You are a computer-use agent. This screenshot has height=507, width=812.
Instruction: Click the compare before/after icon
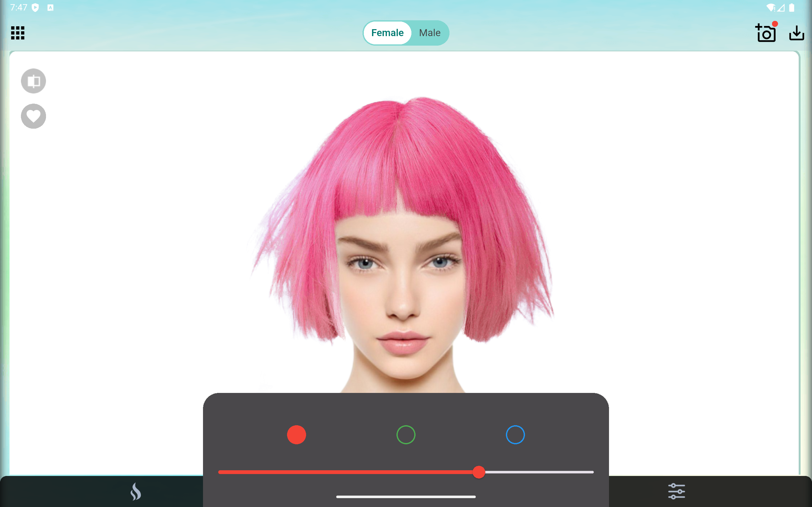[33, 81]
